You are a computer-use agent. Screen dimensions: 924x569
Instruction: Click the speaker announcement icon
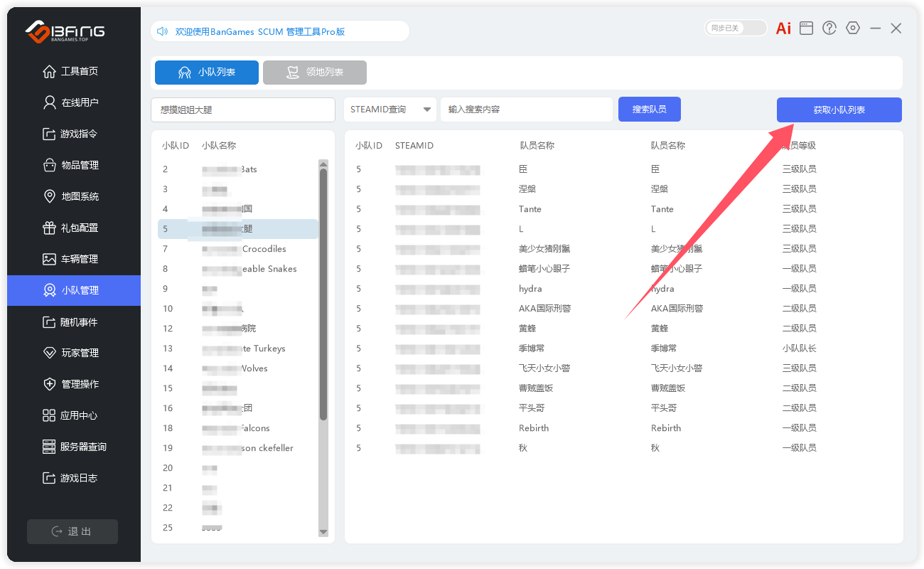(x=162, y=31)
